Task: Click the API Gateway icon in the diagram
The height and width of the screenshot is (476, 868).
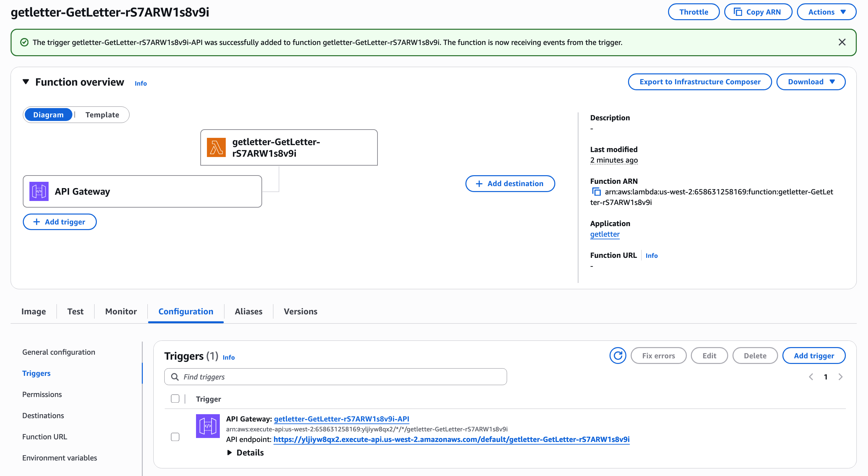Action: pyautogui.click(x=39, y=191)
